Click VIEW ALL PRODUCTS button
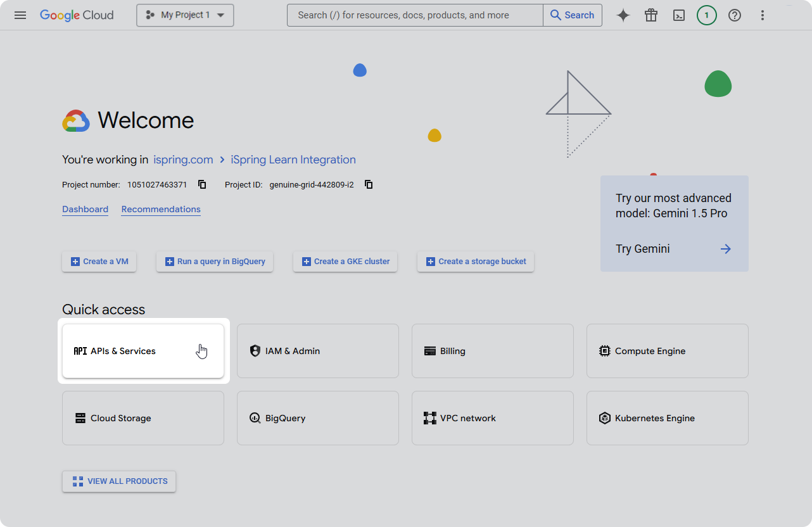The image size is (812, 527). point(119,481)
